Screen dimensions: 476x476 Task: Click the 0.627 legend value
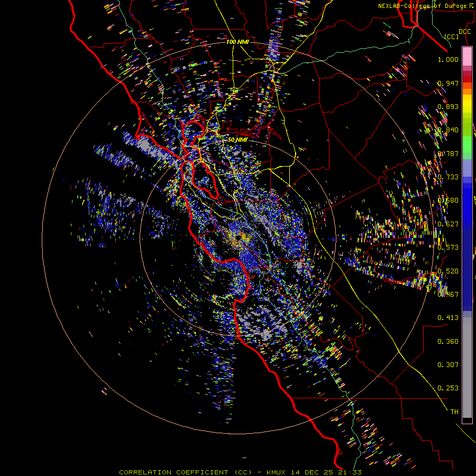click(448, 224)
